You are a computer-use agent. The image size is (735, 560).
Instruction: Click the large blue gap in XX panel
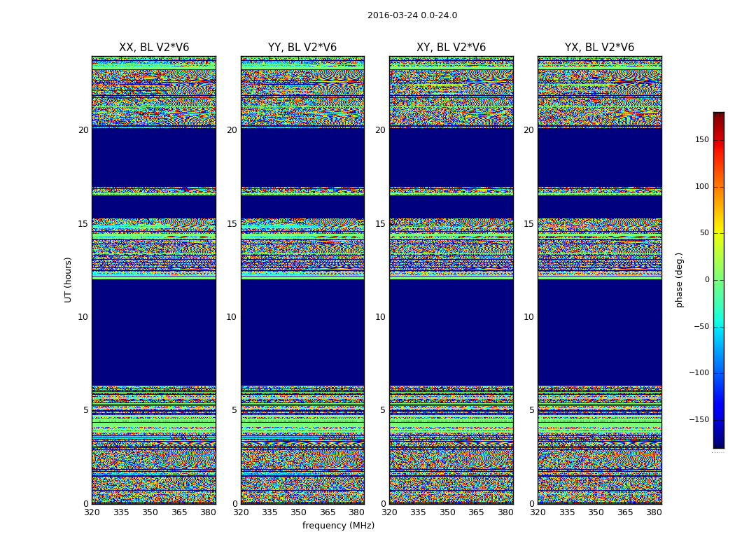pos(153,332)
